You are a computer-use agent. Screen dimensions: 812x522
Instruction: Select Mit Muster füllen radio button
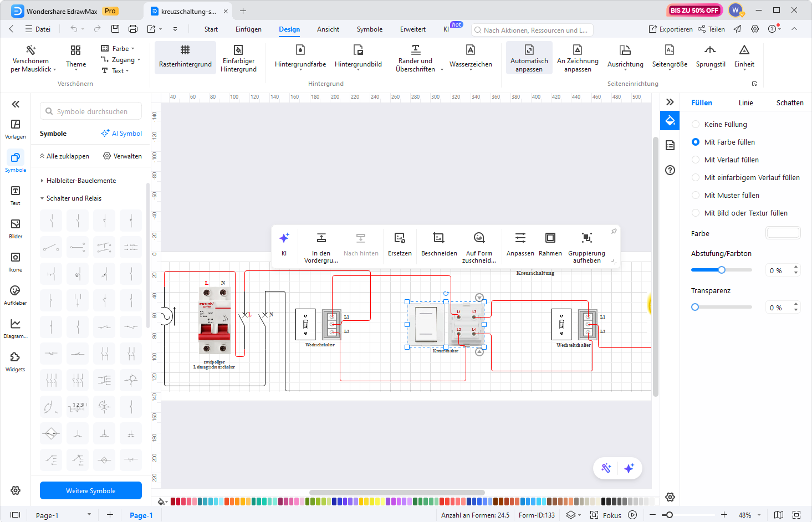[696, 196]
